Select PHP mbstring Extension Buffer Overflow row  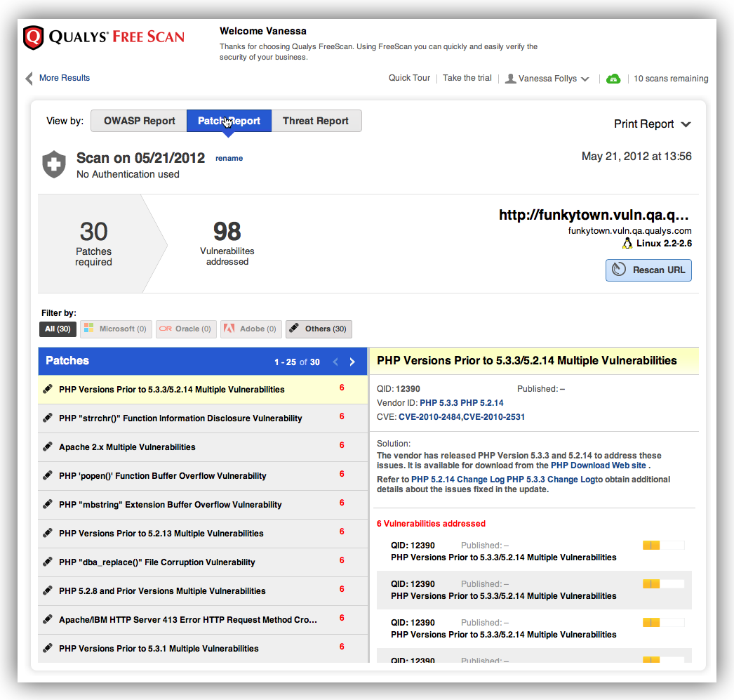203,505
